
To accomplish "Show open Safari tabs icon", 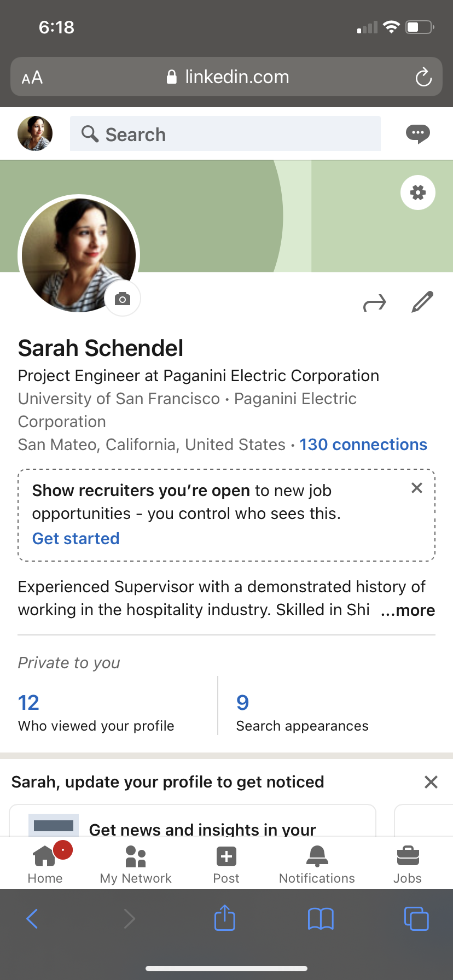I will click(x=416, y=918).
